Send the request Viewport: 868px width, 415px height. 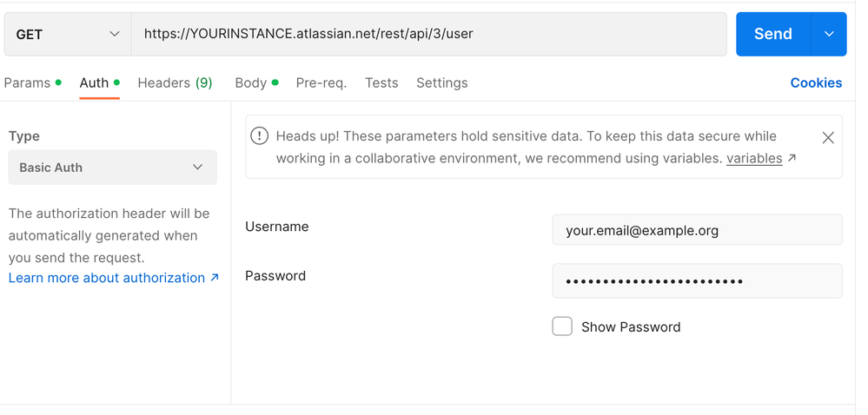coord(772,35)
